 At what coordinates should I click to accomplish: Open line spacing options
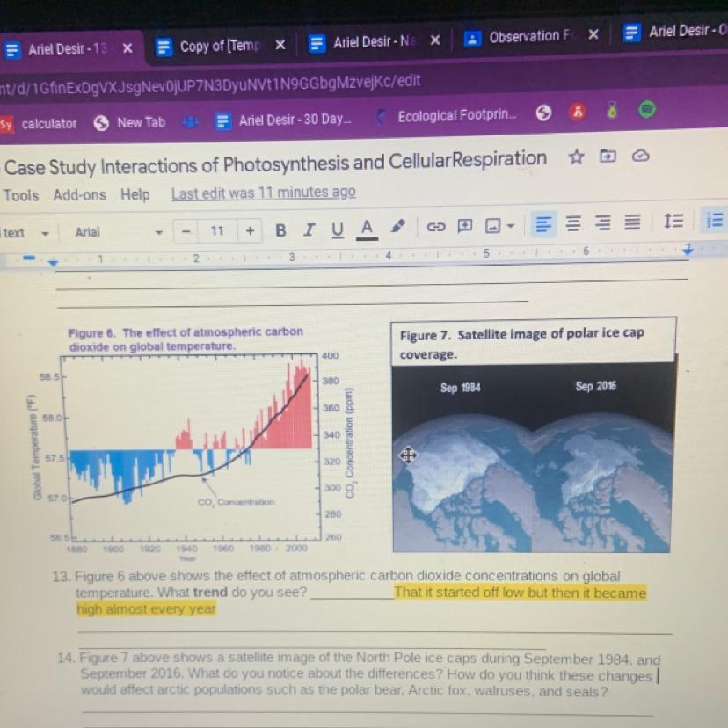point(673,221)
